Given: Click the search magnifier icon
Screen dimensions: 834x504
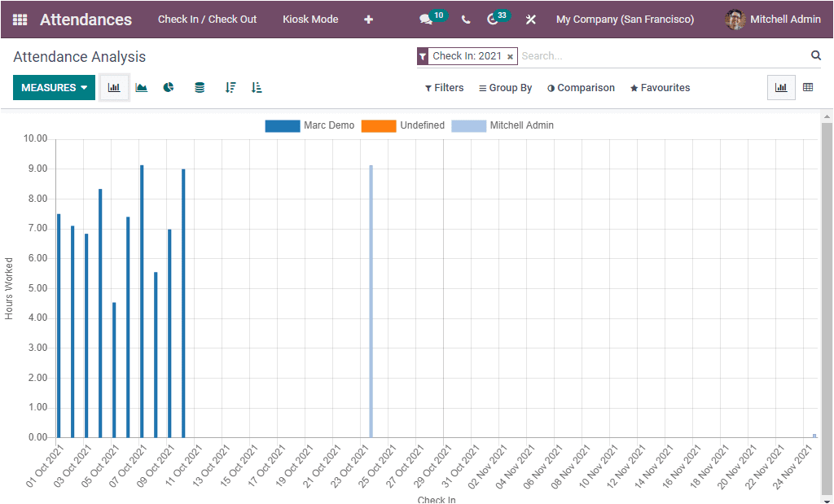Looking at the screenshot, I should pos(816,56).
